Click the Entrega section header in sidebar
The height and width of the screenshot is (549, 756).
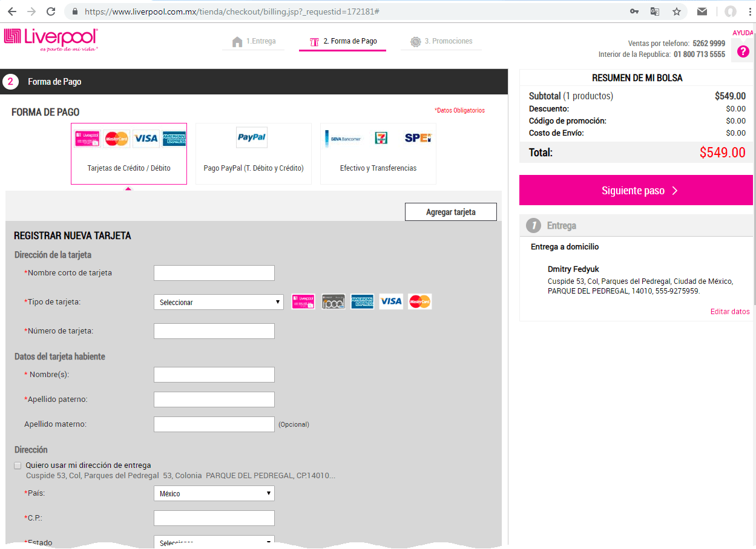(x=636, y=226)
